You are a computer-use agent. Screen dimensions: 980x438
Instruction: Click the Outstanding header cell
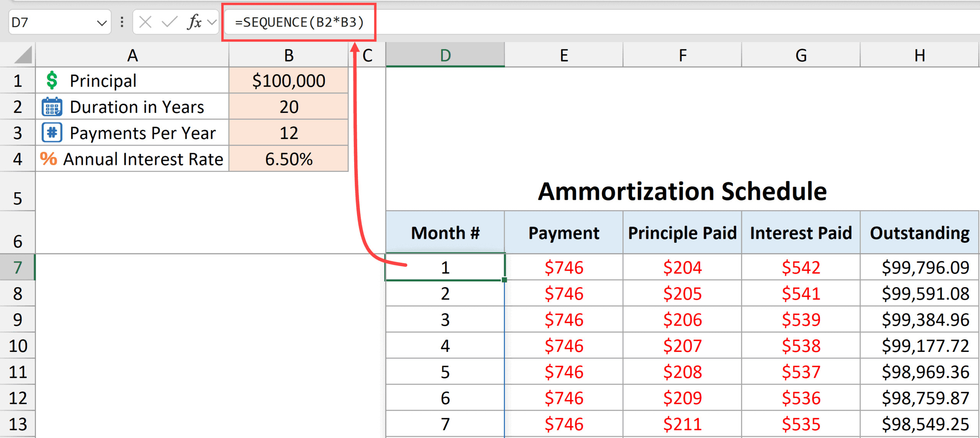tap(920, 233)
